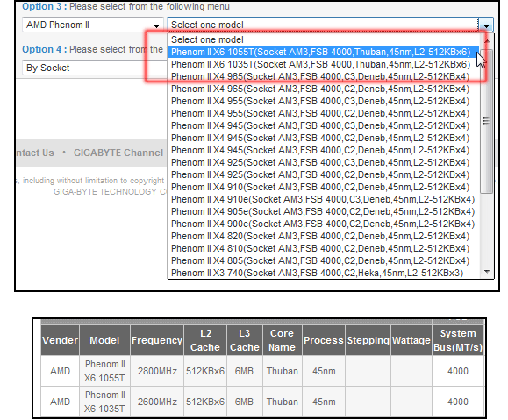Click the System Bus(MT/s) column header
Viewport: 508px width, 420px height.
pyautogui.click(x=458, y=340)
